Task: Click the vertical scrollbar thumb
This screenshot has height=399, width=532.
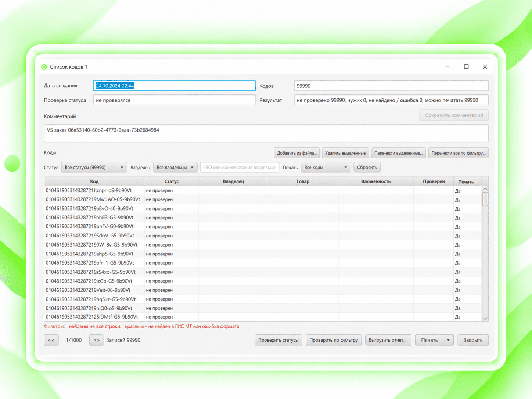Action: [485, 199]
